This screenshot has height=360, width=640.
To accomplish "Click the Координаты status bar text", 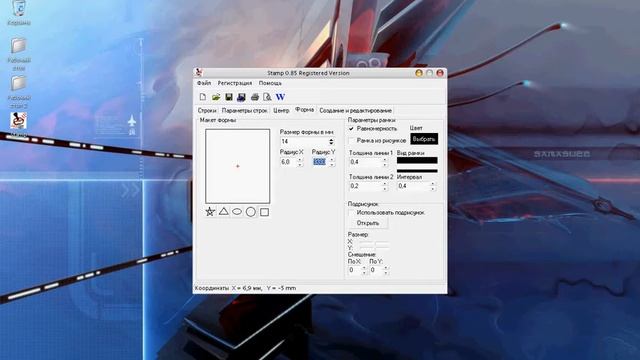I will [x=245, y=288].
